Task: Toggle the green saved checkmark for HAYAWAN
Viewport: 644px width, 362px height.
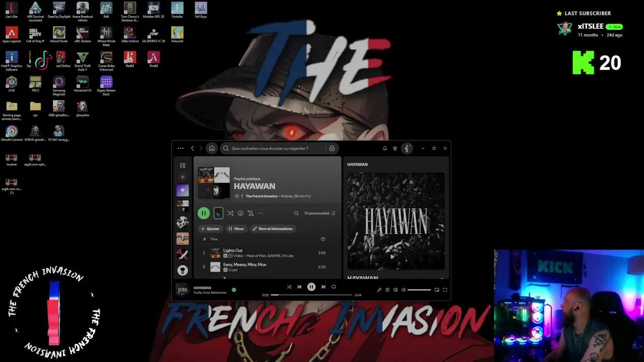Action: click(x=234, y=290)
